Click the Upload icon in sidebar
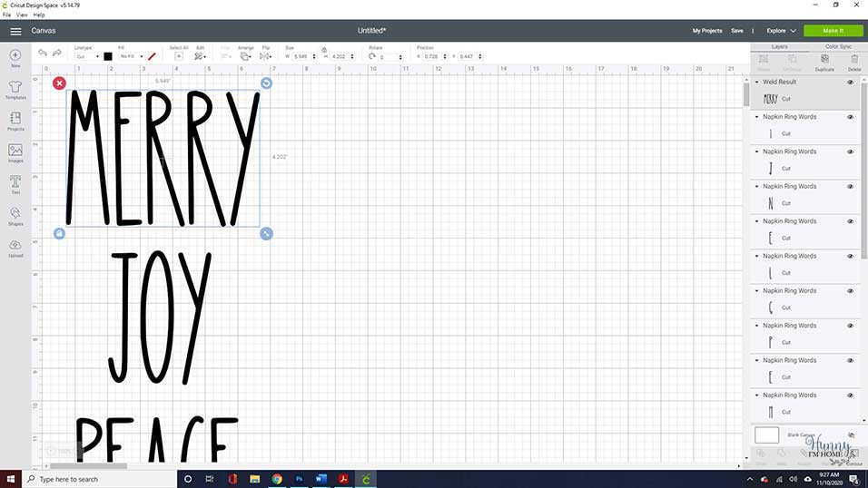This screenshot has width=868, height=488. (x=15, y=248)
